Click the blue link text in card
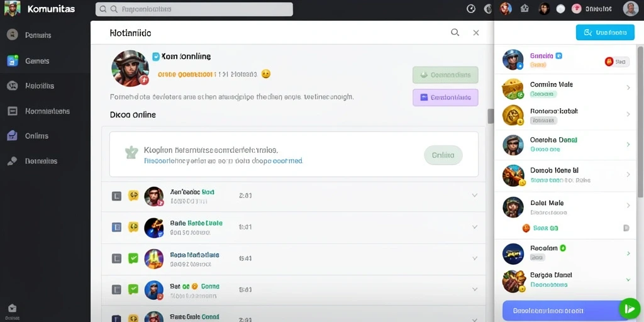This screenshot has width=644, height=322. pyautogui.click(x=223, y=161)
